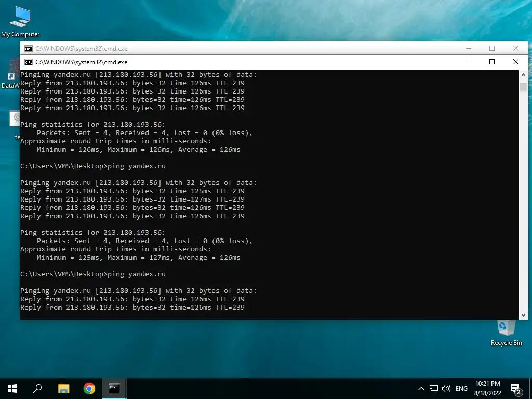Open volume control tray icon
This screenshot has width=532, height=399.
[446, 389]
